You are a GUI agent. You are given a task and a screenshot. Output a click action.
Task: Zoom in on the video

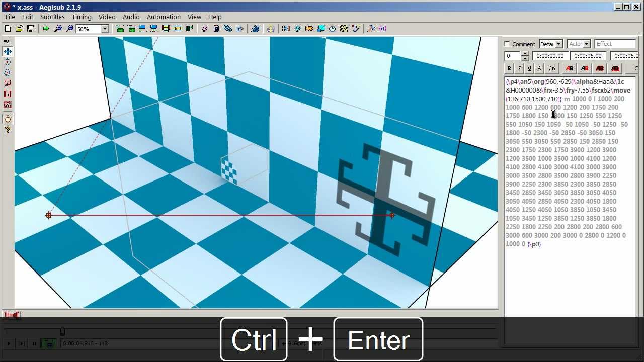point(58,29)
